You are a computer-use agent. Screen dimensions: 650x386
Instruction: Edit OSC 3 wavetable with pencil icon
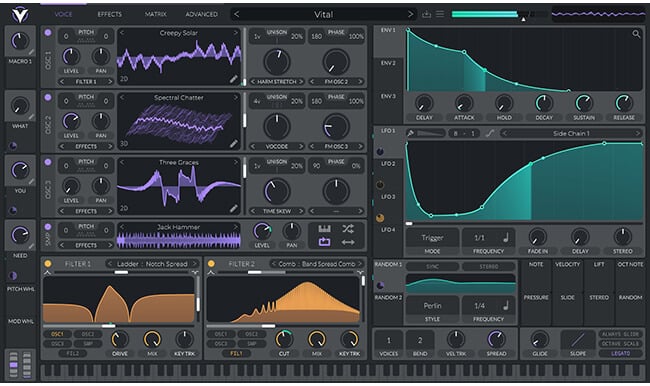(x=233, y=208)
